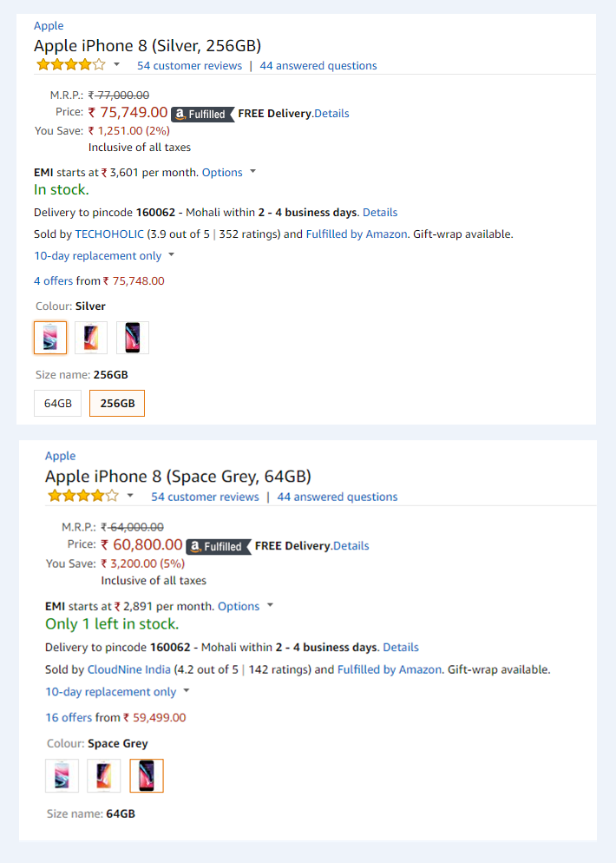The width and height of the screenshot is (616, 863).
Task: Choose the Gold colour thumbnail in first listing
Action: tap(91, 338)
